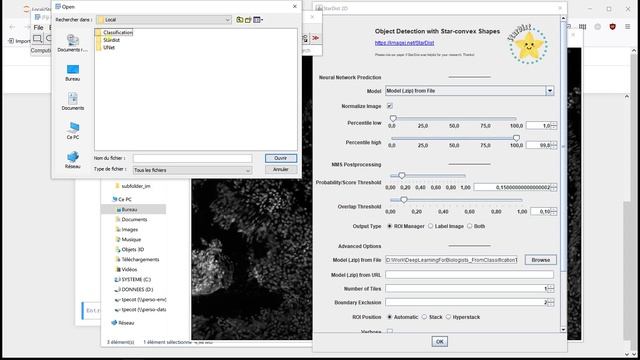Toggle the Verbose checkbox

point(390,332)
